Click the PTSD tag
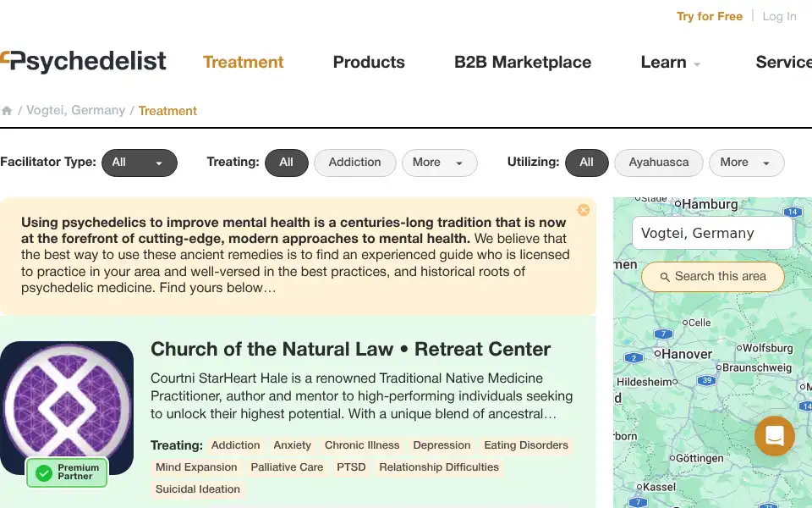Viewport: 812px width, 508px height. coord(351,467)
